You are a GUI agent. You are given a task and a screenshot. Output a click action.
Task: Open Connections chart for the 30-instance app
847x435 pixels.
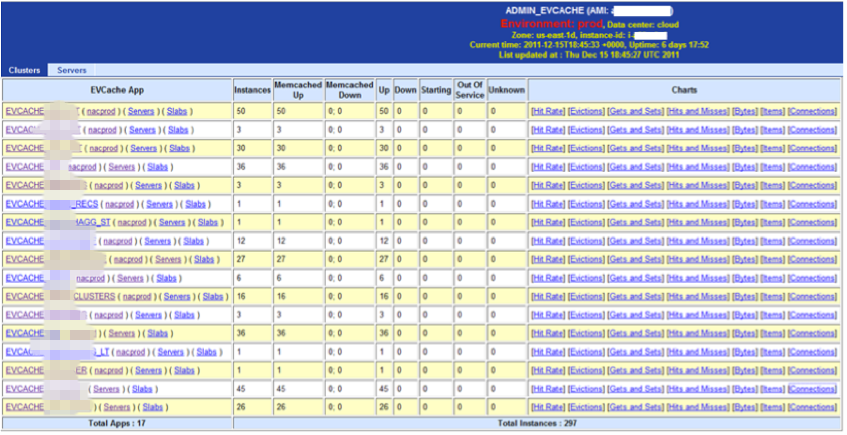point(812,148)
